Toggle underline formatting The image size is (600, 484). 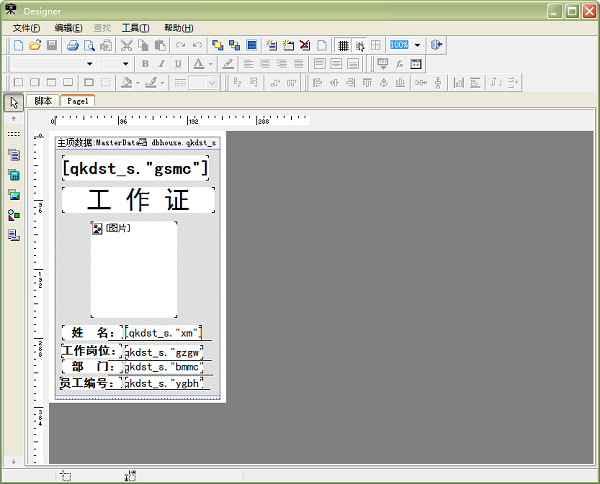click(178, 64)
